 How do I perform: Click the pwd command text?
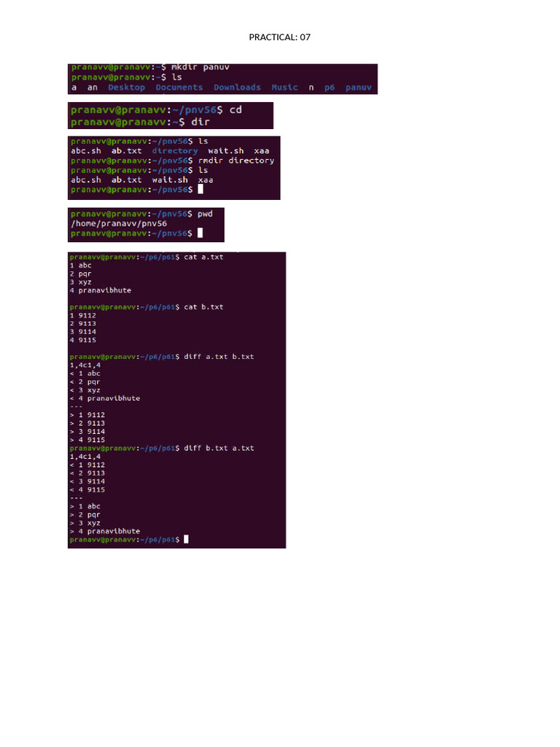[205, 214]
